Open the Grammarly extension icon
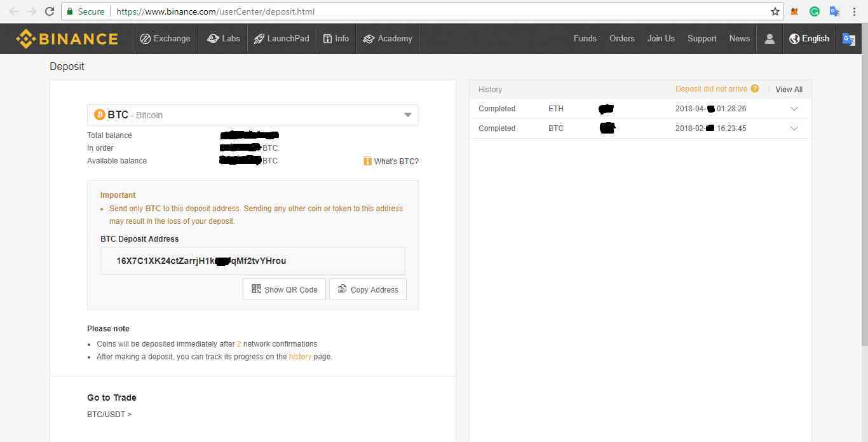 pyautogui.click(x=815, y=11)
